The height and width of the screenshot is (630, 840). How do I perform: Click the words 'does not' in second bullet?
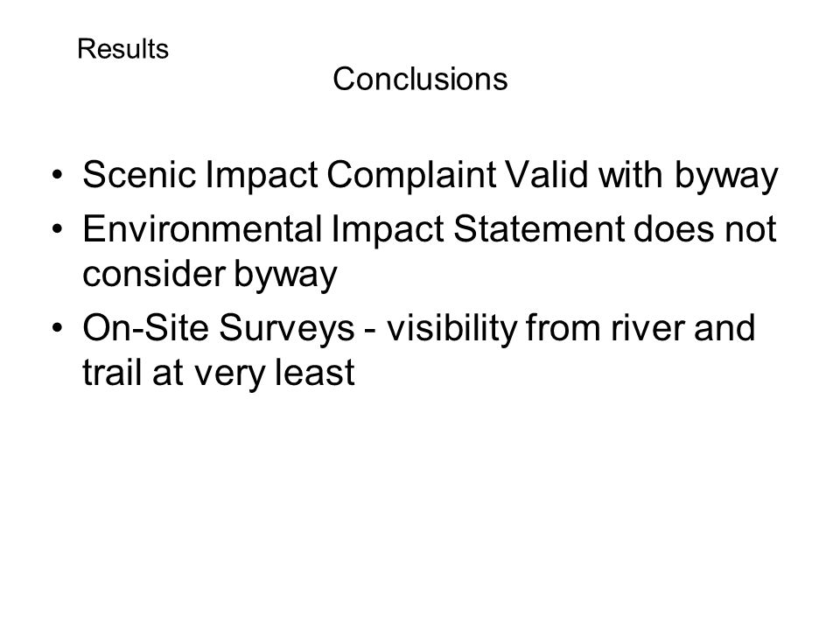click(x=705, y=228)
